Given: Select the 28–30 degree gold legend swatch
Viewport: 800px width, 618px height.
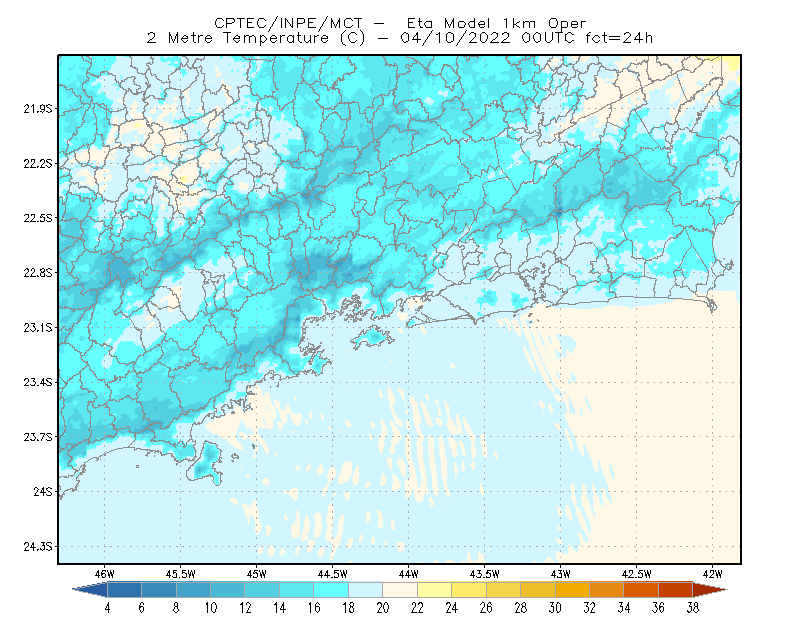Looking at the screenshot, I should 538,590.
